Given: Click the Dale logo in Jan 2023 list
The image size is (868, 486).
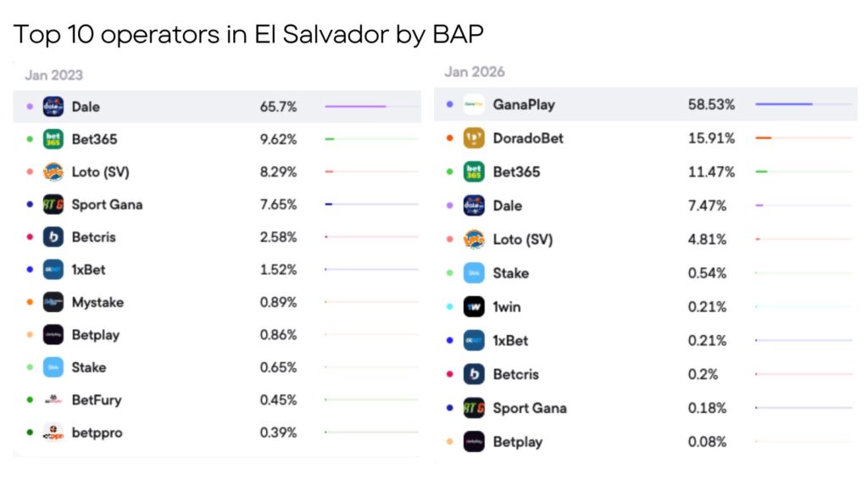Looking at the screenshot, I should click(x=53, y=107).
